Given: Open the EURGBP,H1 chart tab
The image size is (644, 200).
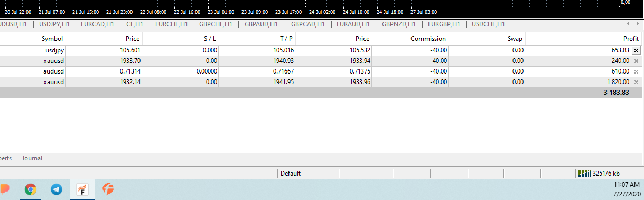Looking at the screenshot, I should [x=444, y=24].
